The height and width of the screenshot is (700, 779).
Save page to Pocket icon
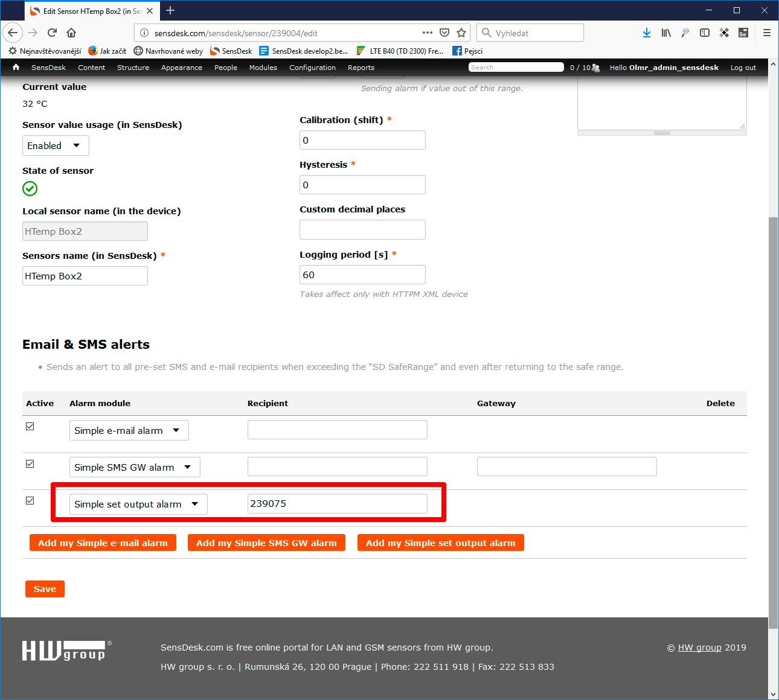click(x=444, y=33)
